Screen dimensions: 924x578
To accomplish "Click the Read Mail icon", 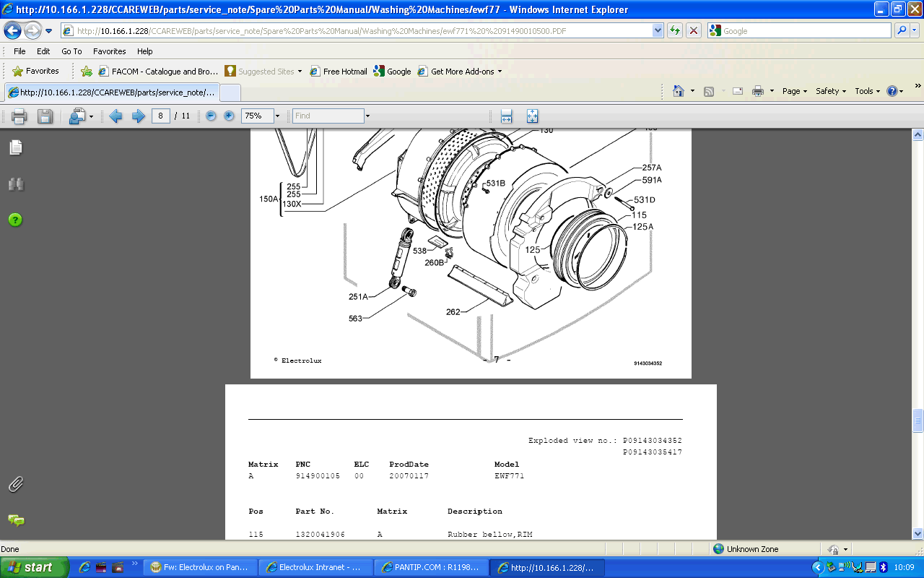I will (x=738, y=91).
